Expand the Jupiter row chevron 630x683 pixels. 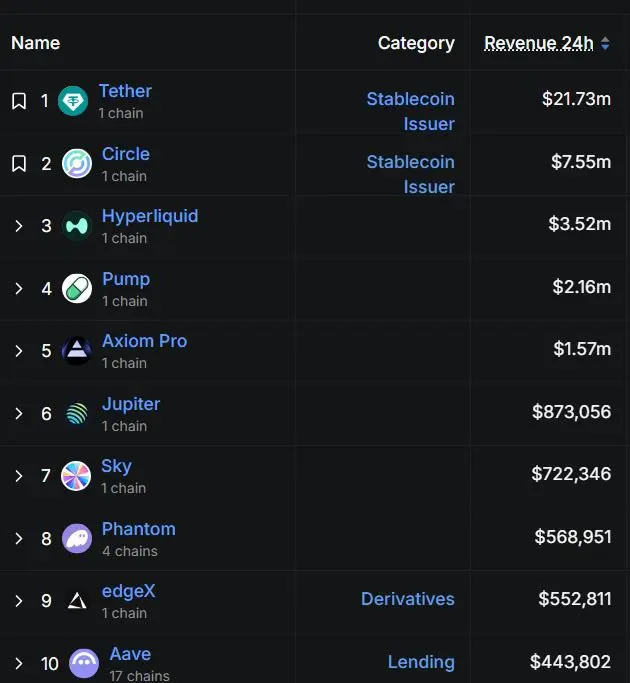19,413
